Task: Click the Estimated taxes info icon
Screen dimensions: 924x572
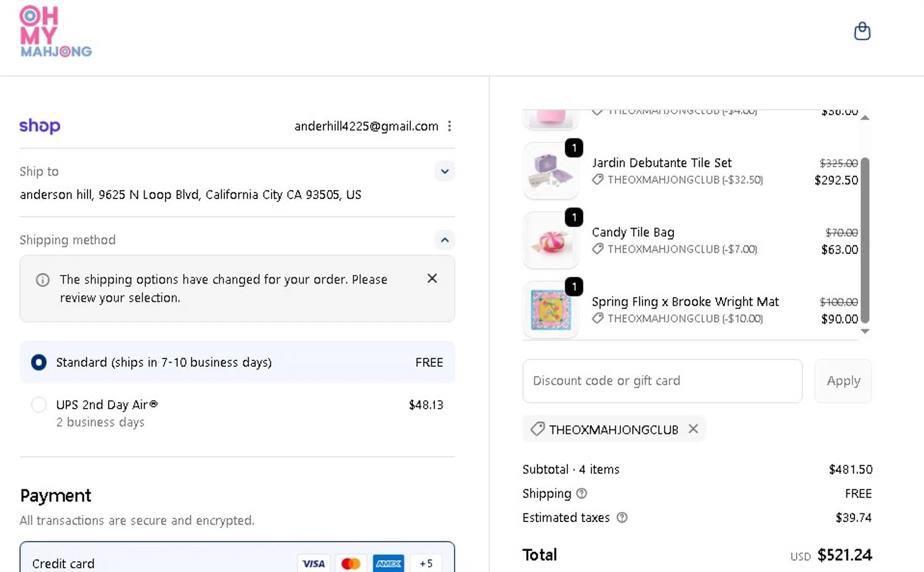Action: tap(622, 518)
